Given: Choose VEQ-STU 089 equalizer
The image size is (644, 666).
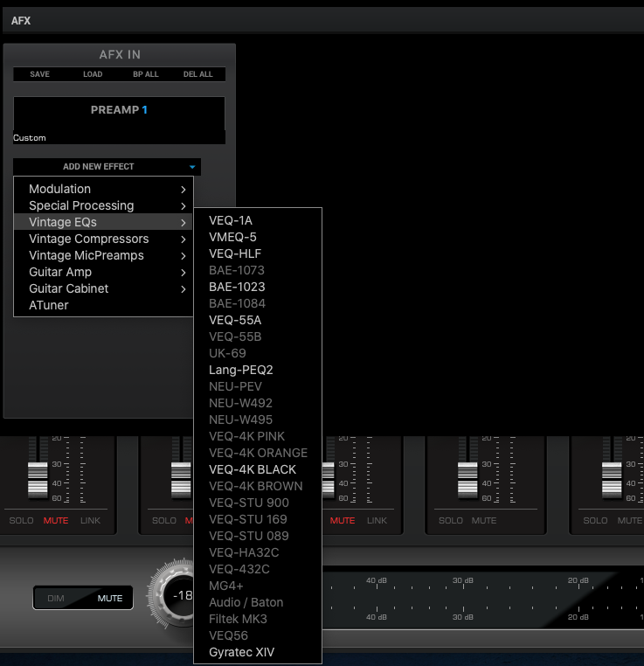Looking at the screenshot, I should click(x=258, y=535).
